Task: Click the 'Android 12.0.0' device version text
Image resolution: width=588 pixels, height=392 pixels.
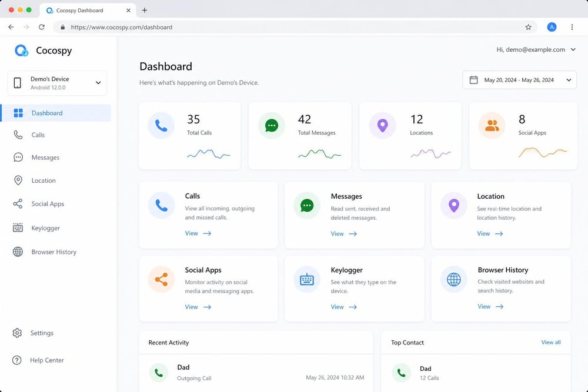Action: 48,88
